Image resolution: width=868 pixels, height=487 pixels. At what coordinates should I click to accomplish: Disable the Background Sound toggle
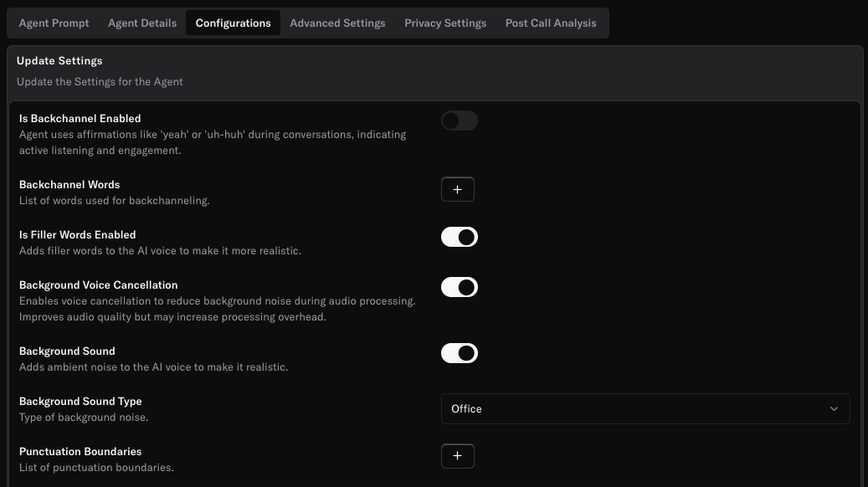click(x=460, y=352)
